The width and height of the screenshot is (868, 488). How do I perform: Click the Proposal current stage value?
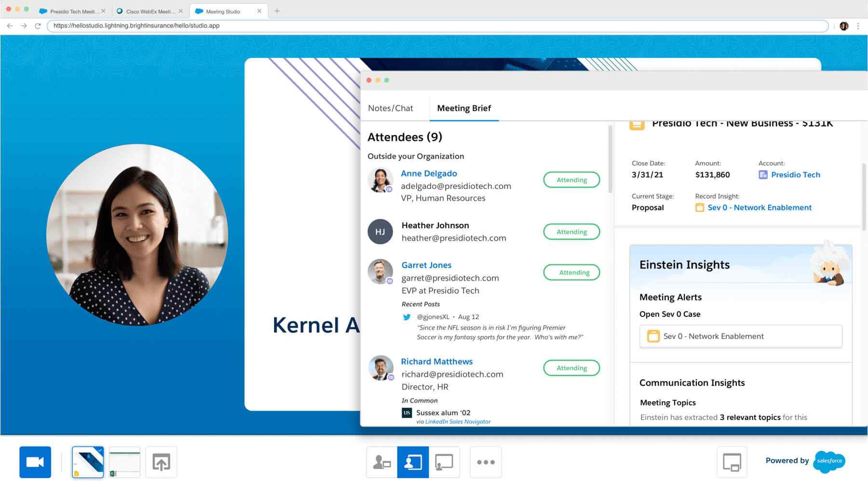648,207
